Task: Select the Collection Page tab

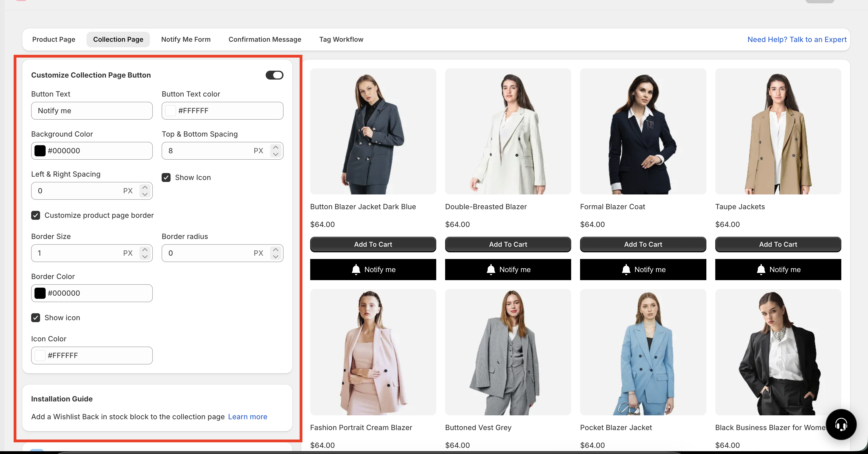Action: [x=118, y=40]
